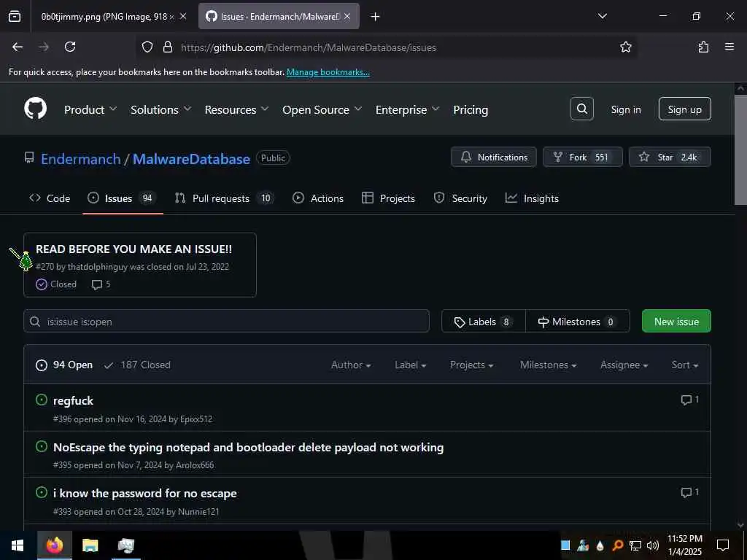Select the Issues 94 tab
This screenshot has width=747, height=560.
pos(122,198)
